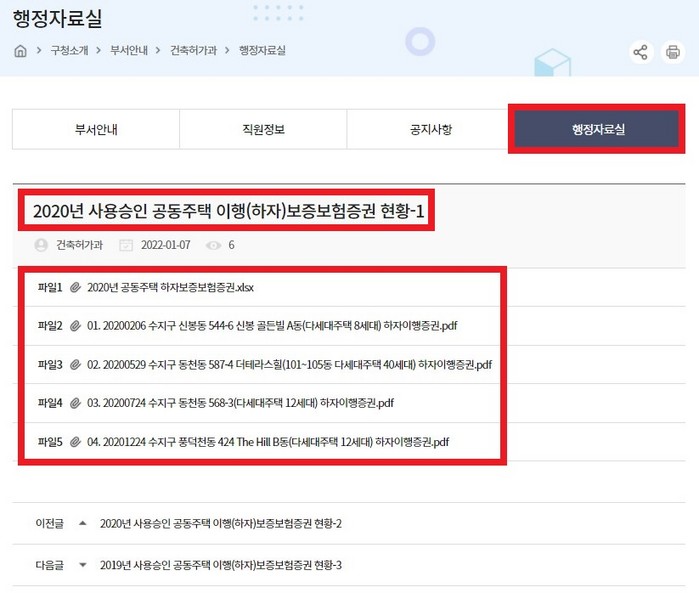The height and width of the screenshot is (593, 699).
Task: Switch to the 직원정보 tab
Action: [263, 129]
